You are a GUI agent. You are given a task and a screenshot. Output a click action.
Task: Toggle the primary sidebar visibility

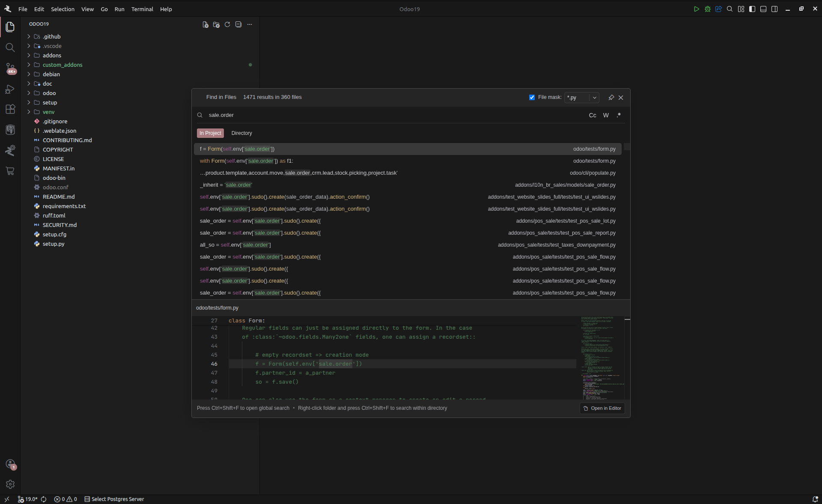point(752,9)
